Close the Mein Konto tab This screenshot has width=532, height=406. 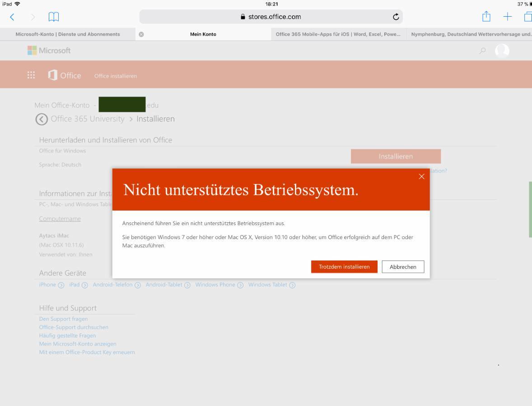[x=141, y=34]
